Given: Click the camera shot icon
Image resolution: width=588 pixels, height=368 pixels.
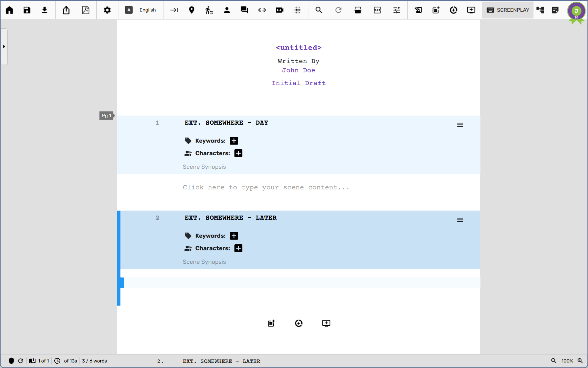Looking at the screenshot, I should (x=280, y=10).
